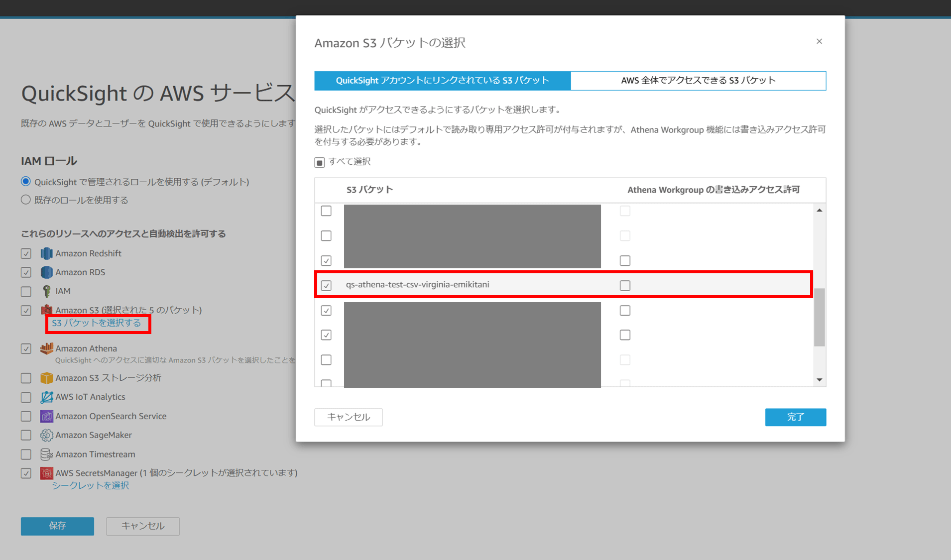Viewport: 951px width, 560px height.
Task: Toggle the Amazon Athena checkbox
Action: point(26,349)
